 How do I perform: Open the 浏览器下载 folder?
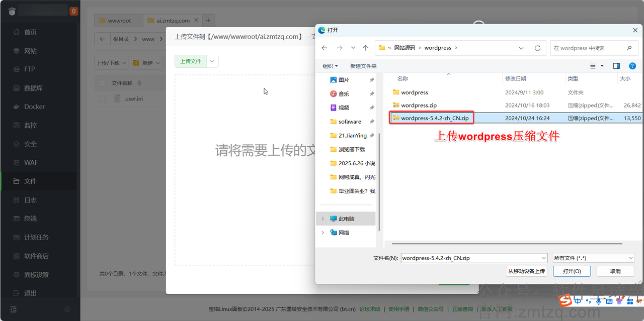pos(352,149)
